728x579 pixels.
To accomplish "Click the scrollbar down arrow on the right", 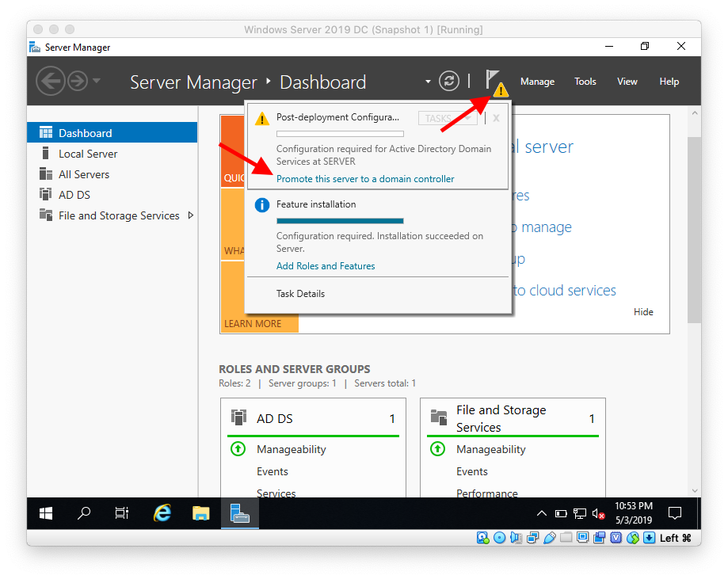I will pos(695,489).
